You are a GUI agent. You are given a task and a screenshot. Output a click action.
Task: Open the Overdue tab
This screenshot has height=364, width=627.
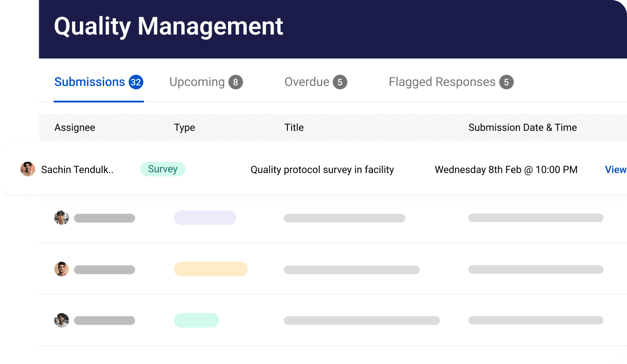pos(306,82)
